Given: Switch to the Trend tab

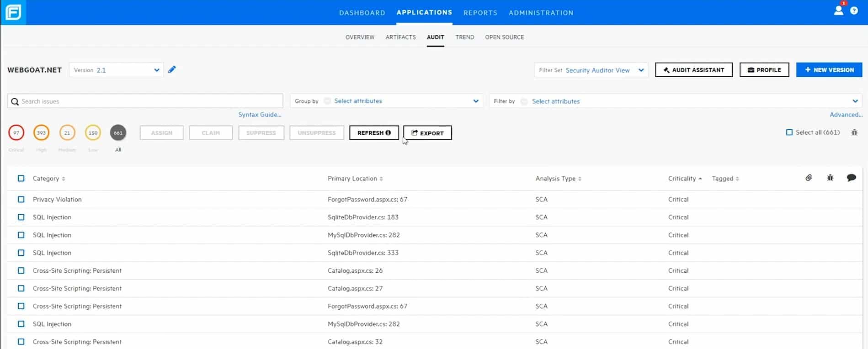Looking at the screenshot, I should click(464, 37).
